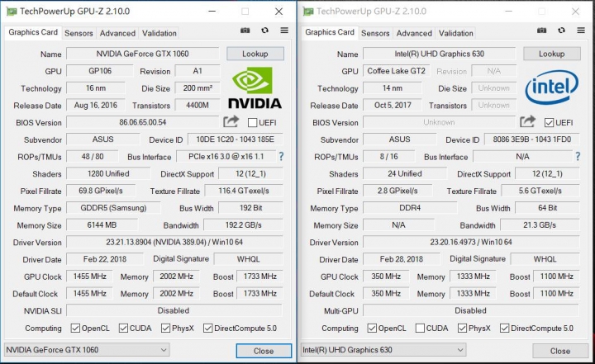Toggle PhysX checkbox in GTX 1060 window
Screen dimensions: 595x364
[x=165, y=328]
